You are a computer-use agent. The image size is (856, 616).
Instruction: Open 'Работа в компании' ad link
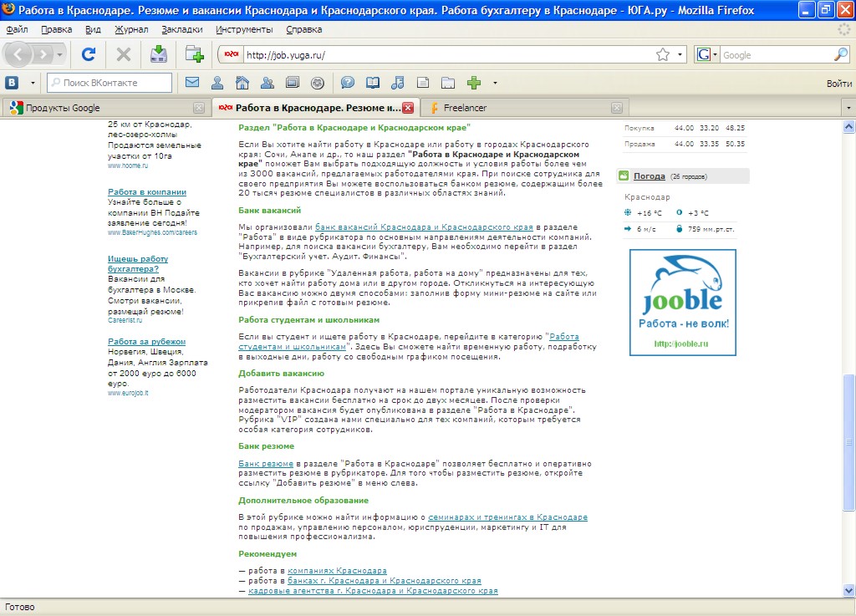point(147,192)
